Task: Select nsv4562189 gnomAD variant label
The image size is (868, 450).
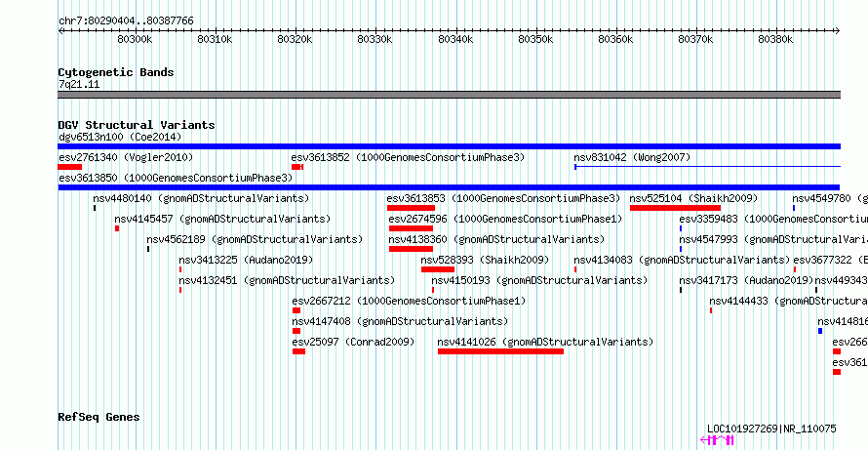Action: (255, 239)
